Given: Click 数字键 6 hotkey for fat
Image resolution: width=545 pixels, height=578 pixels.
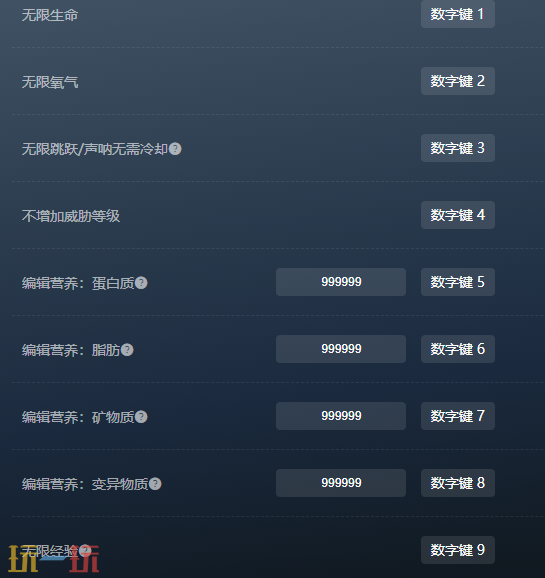Looking at the screenshot, I should [x=458, y=349].
